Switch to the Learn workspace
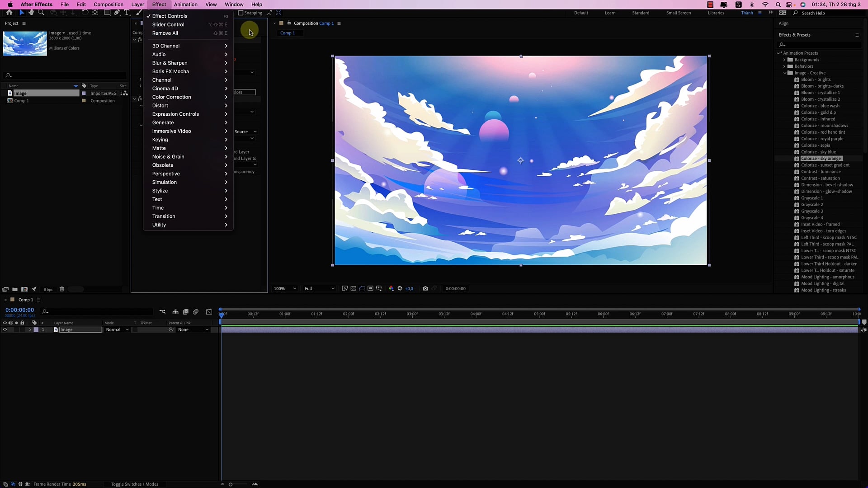Image resolution: width=868 pixels, height=488 pixels. click(610, 13)
